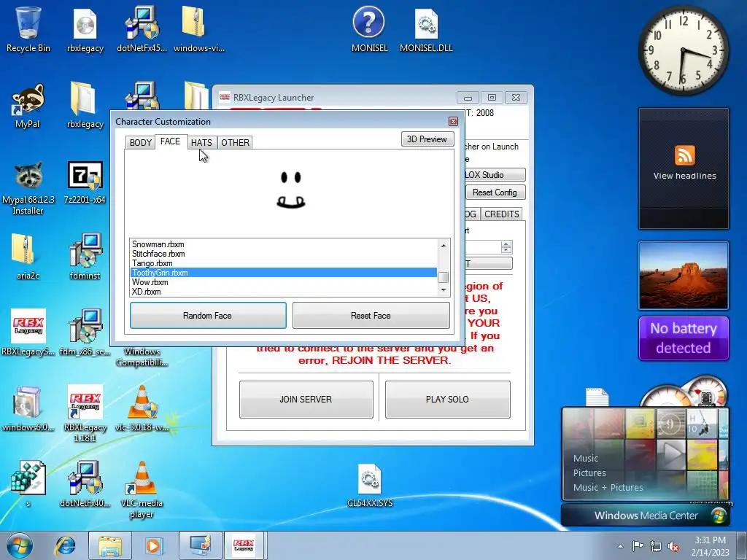Switch to the BODY tab

click(141, 142)
